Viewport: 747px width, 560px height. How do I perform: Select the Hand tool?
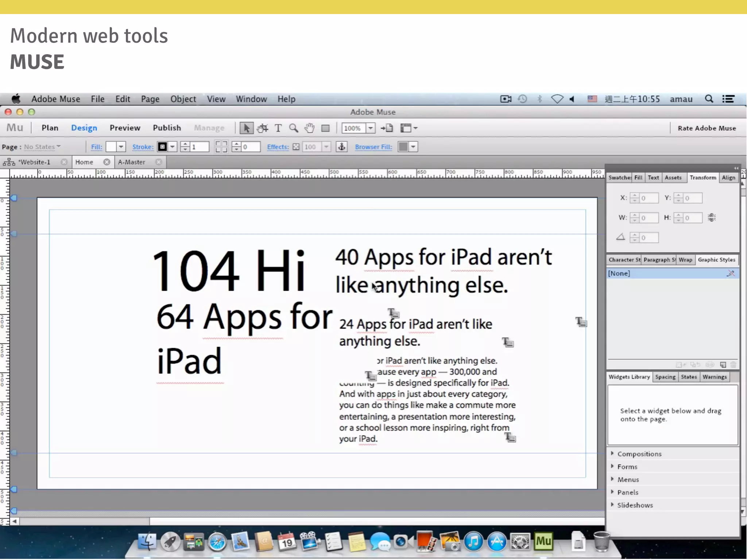coord(309,128)
